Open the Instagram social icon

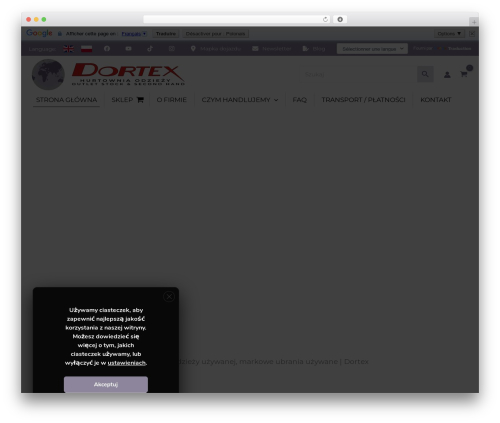(172, 49)
